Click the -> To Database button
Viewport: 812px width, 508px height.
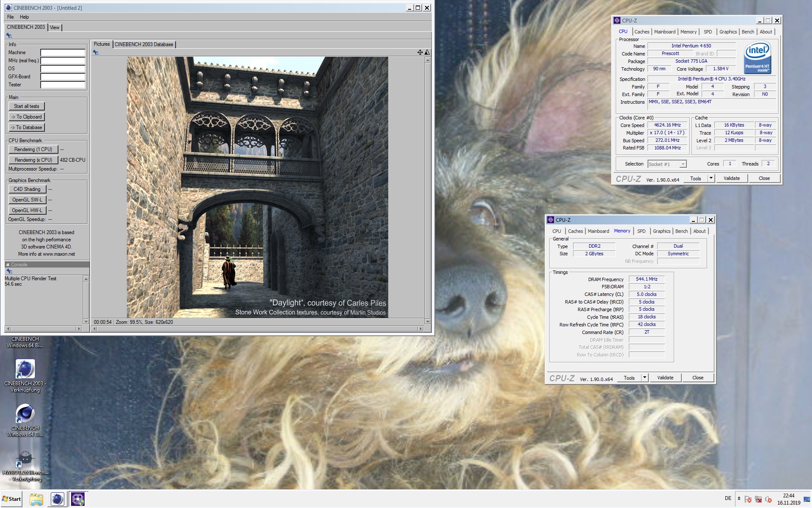(x=26, y=127)
